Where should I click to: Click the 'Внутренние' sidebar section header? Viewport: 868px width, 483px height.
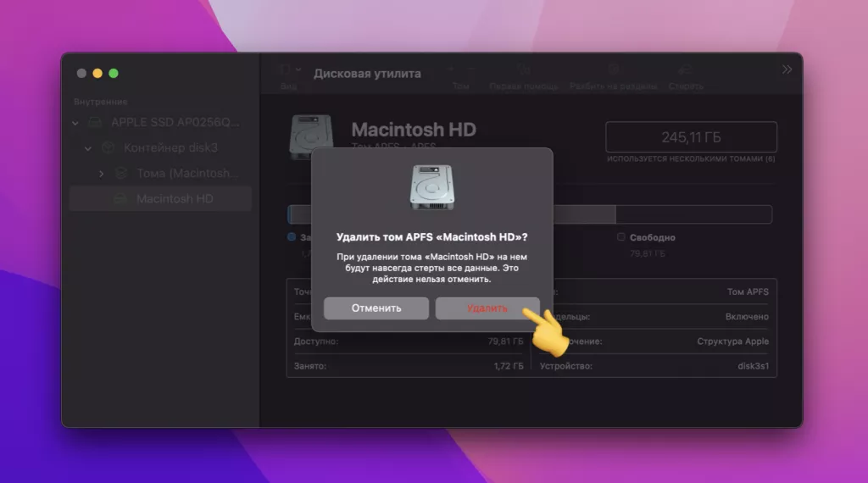(101, 102)
